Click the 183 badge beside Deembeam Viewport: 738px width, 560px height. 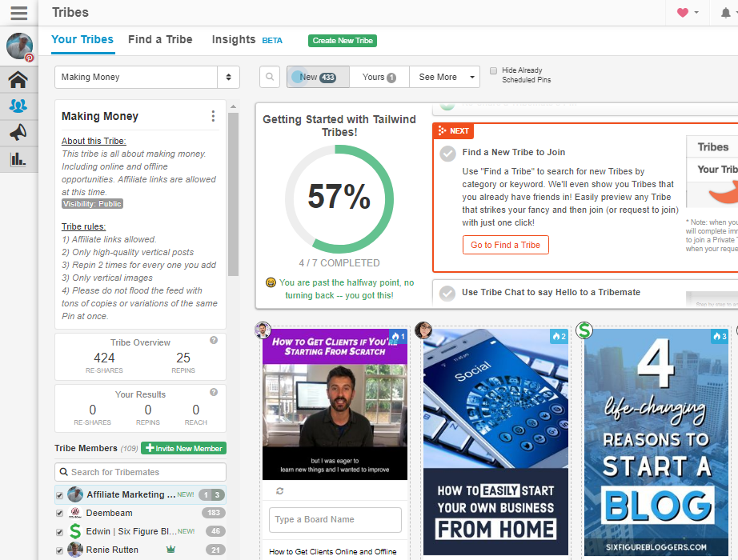click(214, 513)
